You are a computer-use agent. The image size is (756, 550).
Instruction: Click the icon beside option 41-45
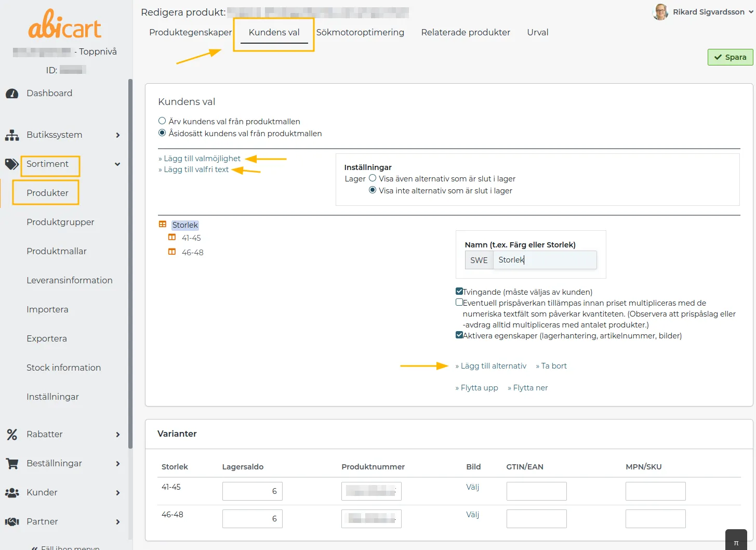[x=172, y=237]
